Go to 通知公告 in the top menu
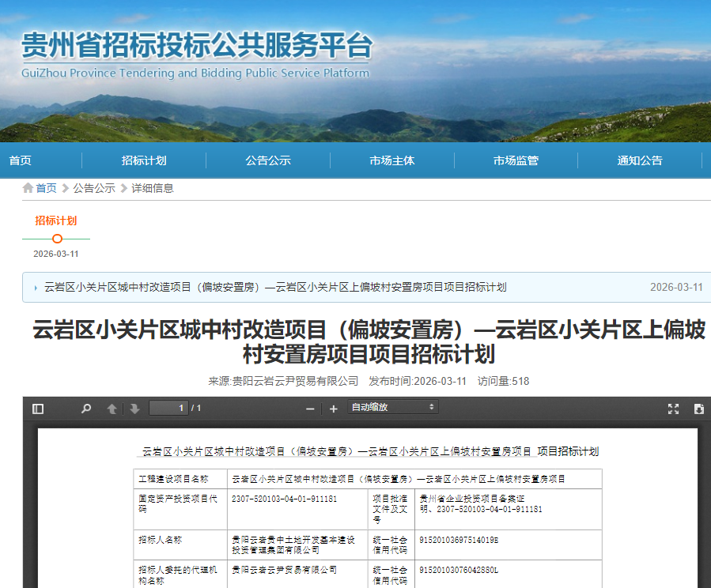Viewport: 711px width, 588px height. point(639,160)
